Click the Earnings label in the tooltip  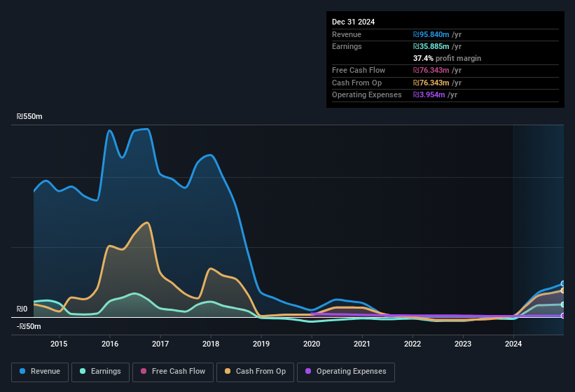(347, 46)
